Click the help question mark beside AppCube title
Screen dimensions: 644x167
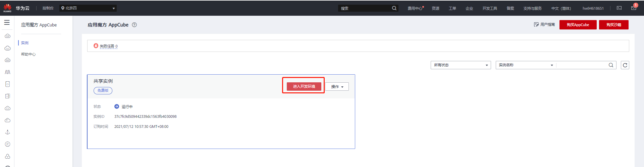134,25
